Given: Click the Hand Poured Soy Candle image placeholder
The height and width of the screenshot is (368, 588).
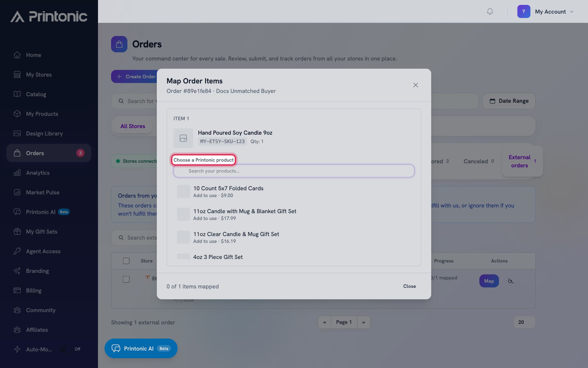Looking at the screenshot, I should [x=183, y=138].
